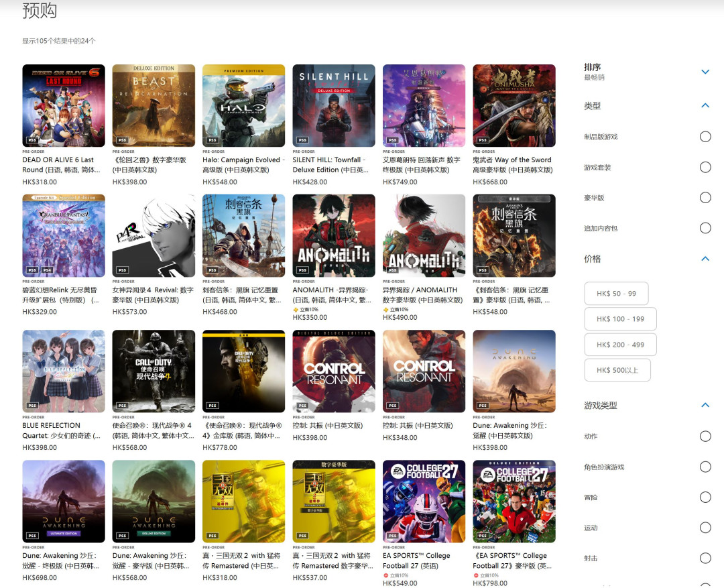This screenshot has height=588, width=724.
Task: Open the Control Resonant digital deluxe edition cover
Action: pos(334,371)
